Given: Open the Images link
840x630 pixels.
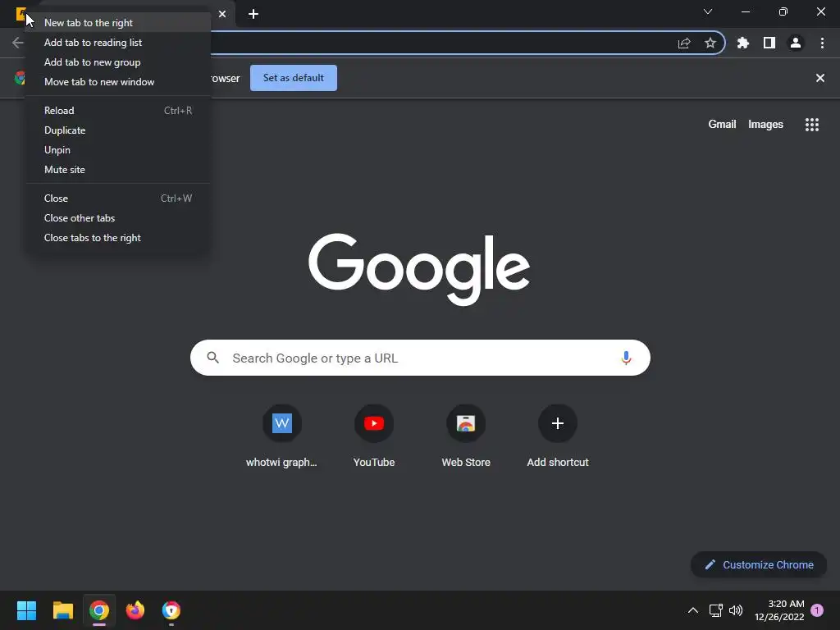Looking at the screenshot, I should pyautogui.click(x=765, y=125).
